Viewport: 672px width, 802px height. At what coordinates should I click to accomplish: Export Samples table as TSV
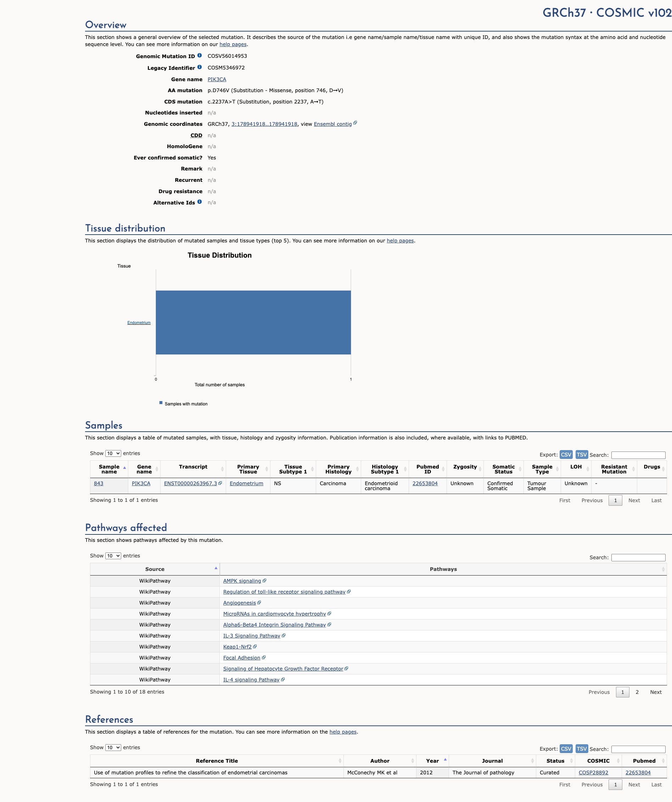[582, 454]
